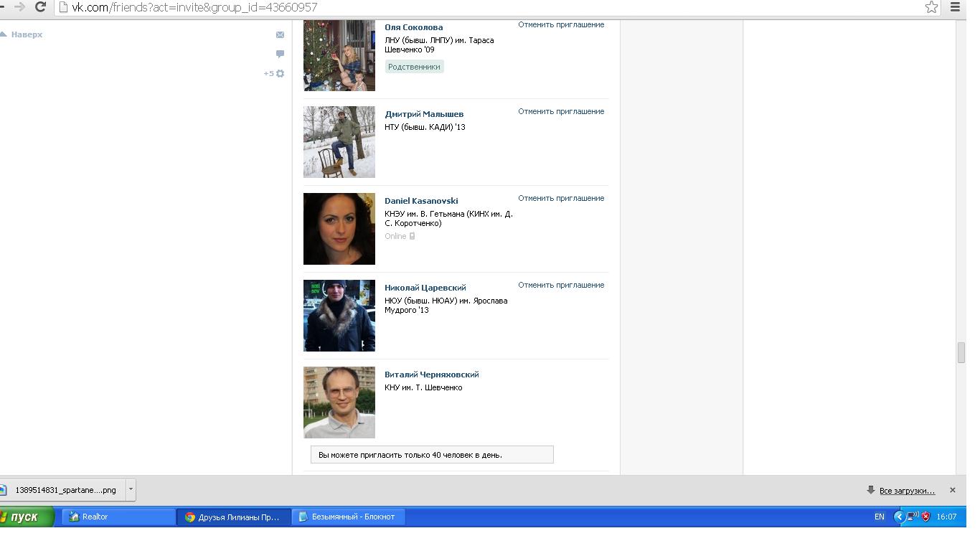Click the red shield security tray icon
Image resolution: width=980 pixels, height=551 pixels.
pyautogui.click(x=926, y=517)
